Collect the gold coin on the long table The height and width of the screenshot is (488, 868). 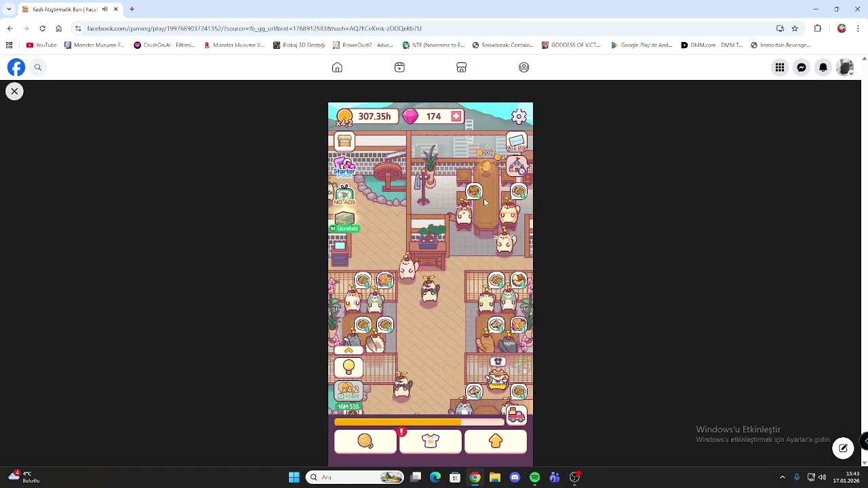pos(486,167)
